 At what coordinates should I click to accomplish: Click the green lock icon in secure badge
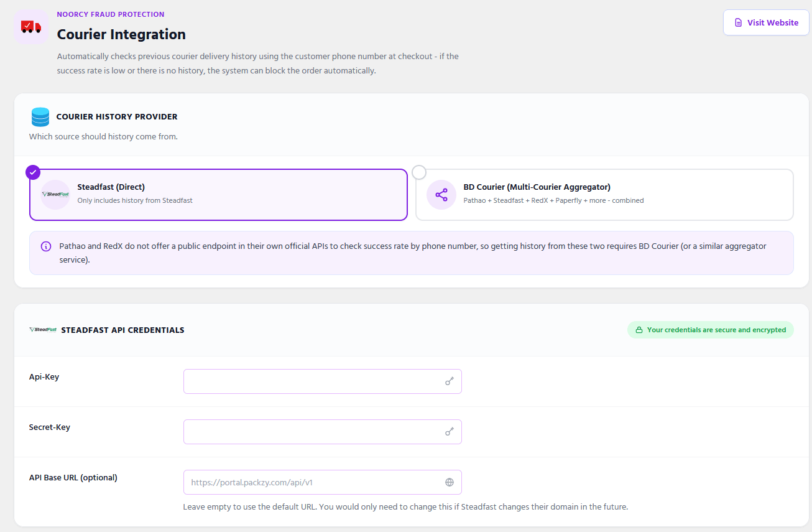coord(639,330)
